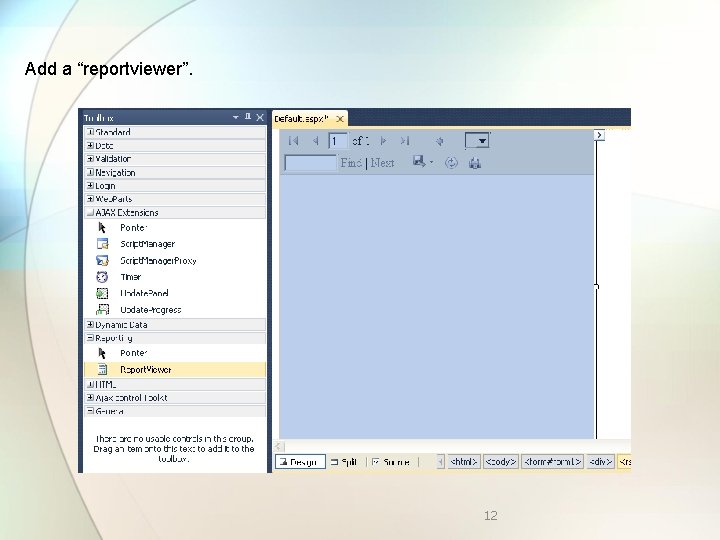Expand the Standard toolbox group
Viewport: 720px width, 540px height.
click(90, 132)
